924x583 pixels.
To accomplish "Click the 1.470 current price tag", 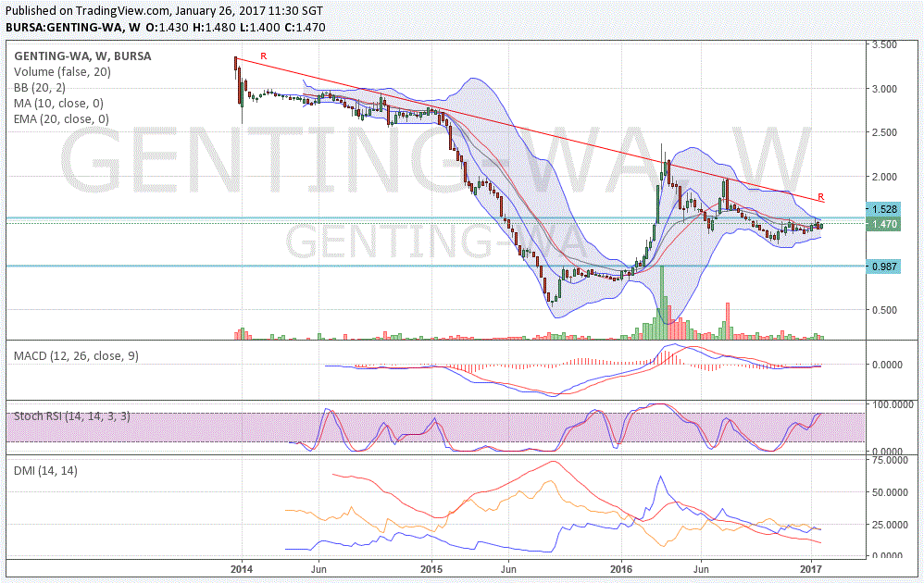I will click(884, 224).
